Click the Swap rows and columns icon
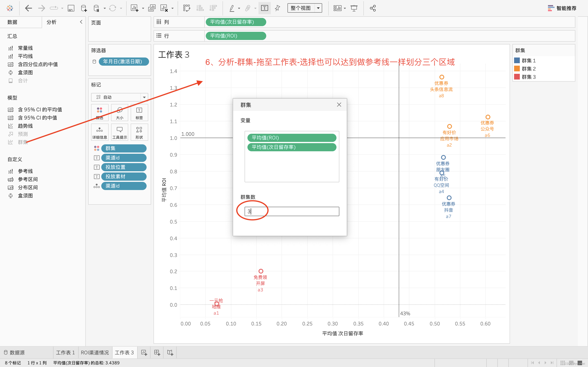588x367 pixels. [187, 8]
